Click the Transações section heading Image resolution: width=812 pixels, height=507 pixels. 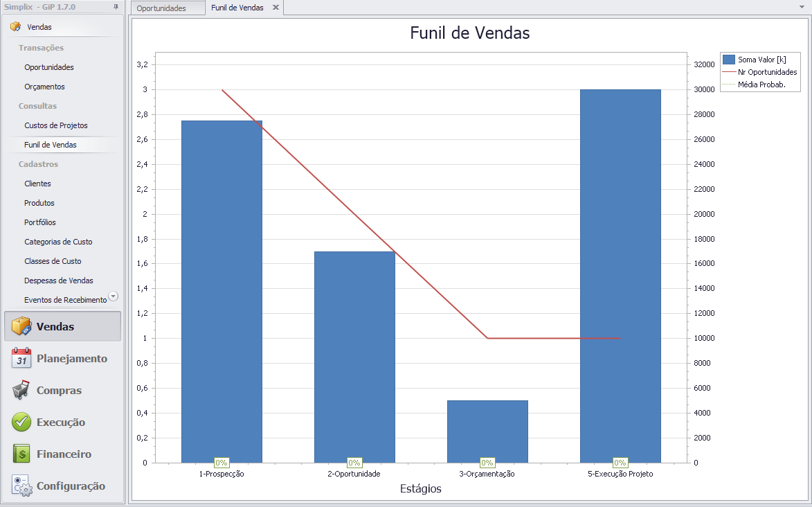pyautogui.click(x=41, y=48)
